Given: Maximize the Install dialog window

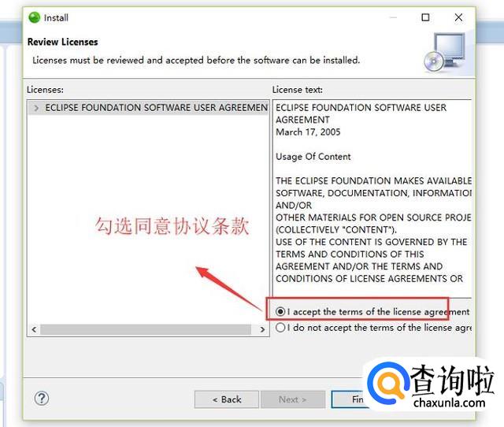Looking at the screenshot, I should (x=425, y=17).
